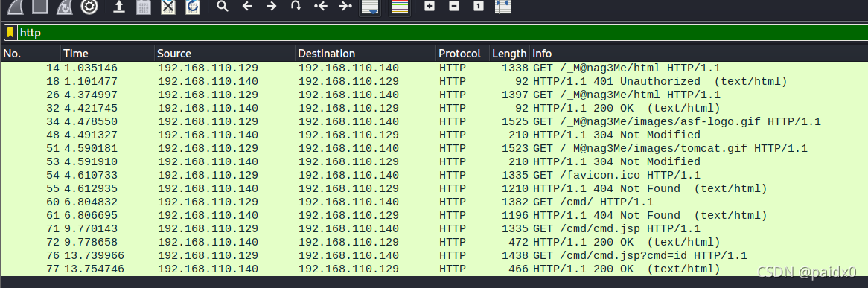Select packet 32 200 OK response
The image size is (868, 288).
[434, 108]
